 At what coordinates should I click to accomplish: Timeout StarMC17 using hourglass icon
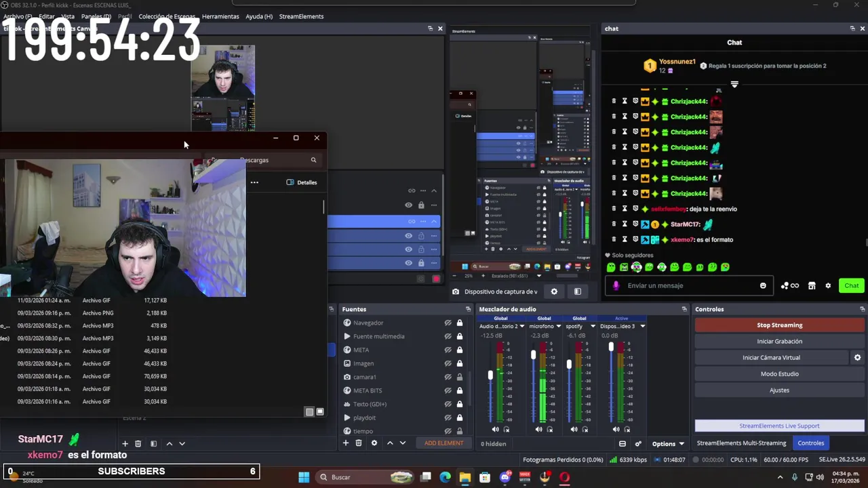(625, 224)
